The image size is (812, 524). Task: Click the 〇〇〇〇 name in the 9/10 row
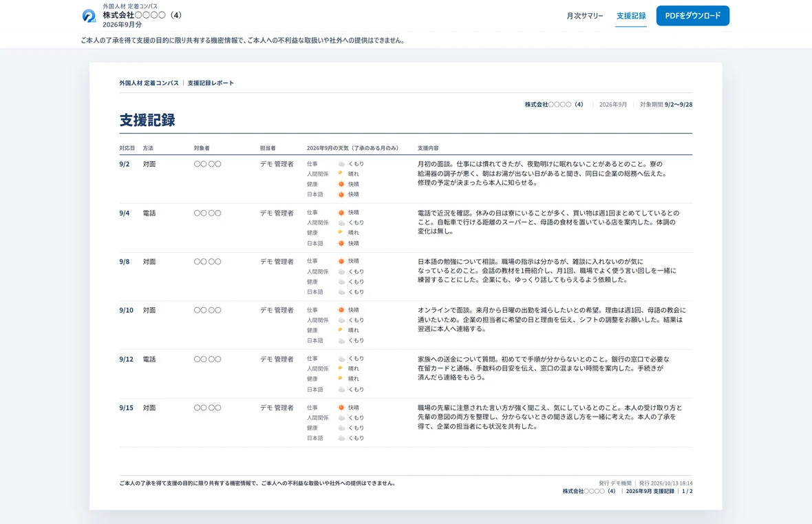pos(208,311)
